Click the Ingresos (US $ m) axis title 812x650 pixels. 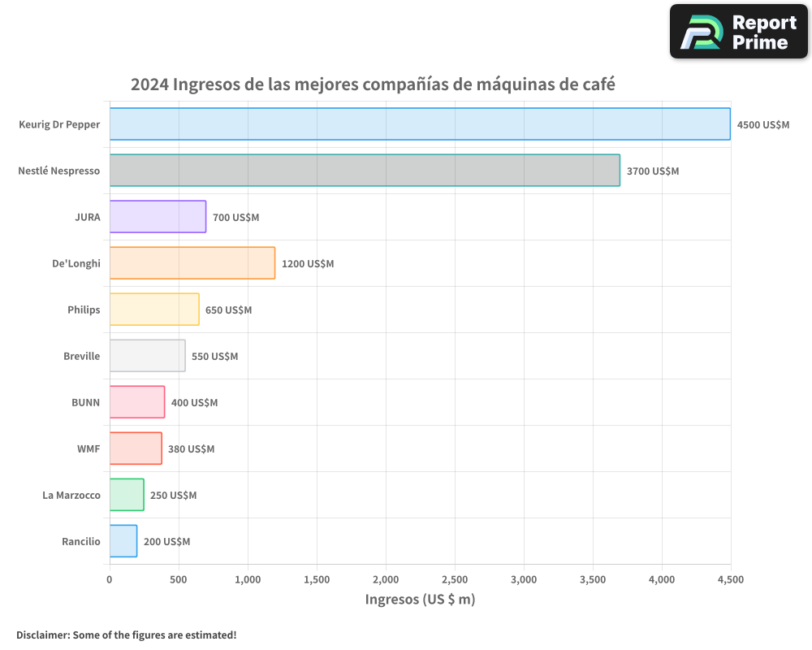tap(420, 599)
